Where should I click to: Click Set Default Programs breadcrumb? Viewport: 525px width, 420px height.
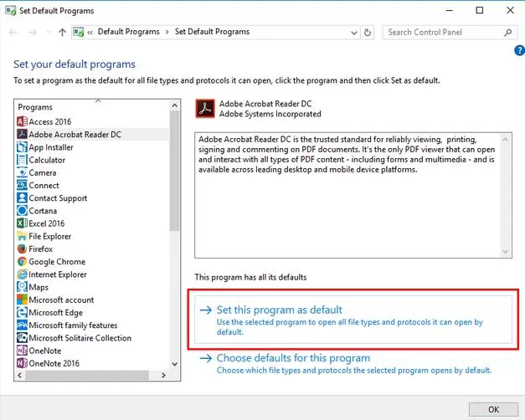pyautogui.click(x=212, y=32)
